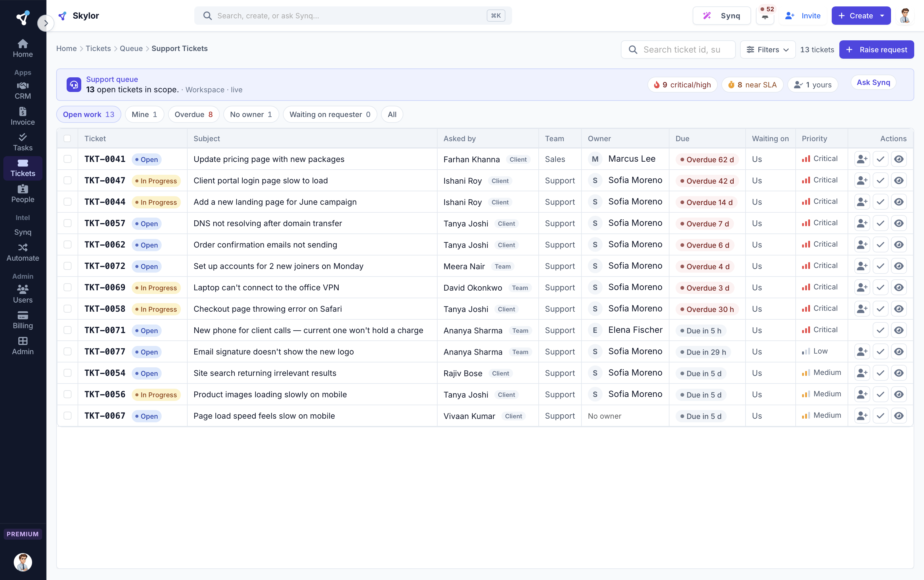The width and height of the screenshot is (924, 580).
Task: Open the CRM app
Action: coord(23,90)
